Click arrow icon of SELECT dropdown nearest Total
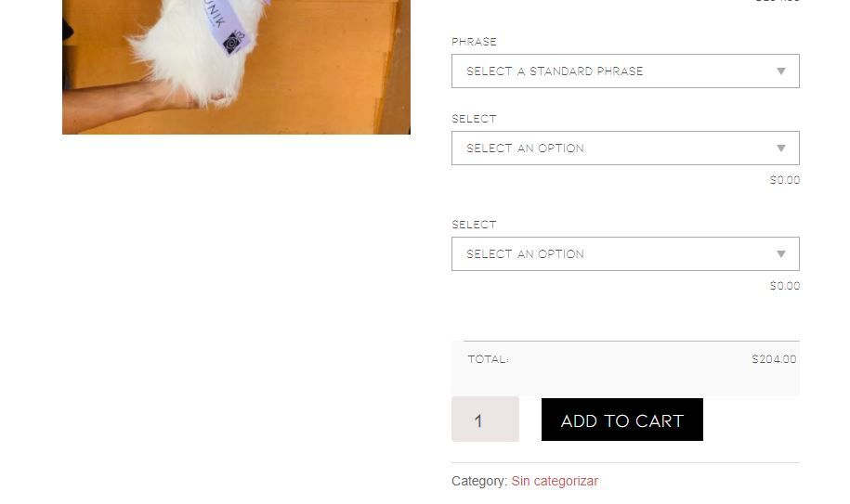Image resolution: width=850 pixels, height=504 pixels. coord(780,254)
